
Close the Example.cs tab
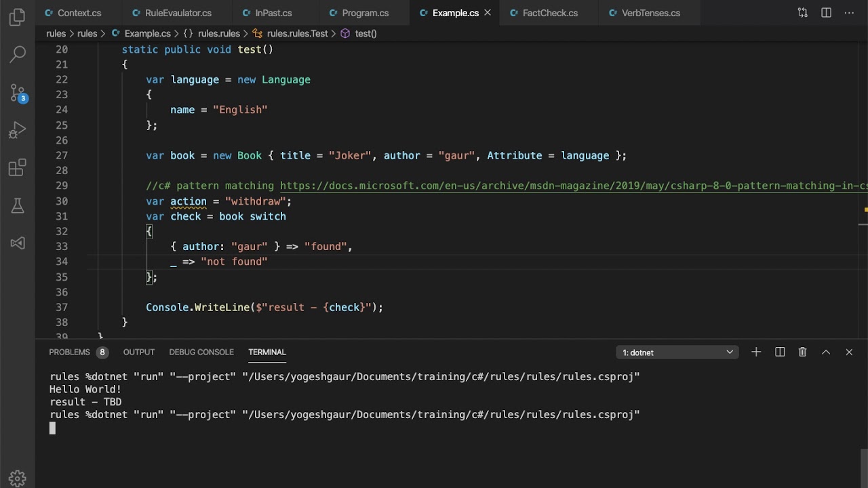(488, 13)
